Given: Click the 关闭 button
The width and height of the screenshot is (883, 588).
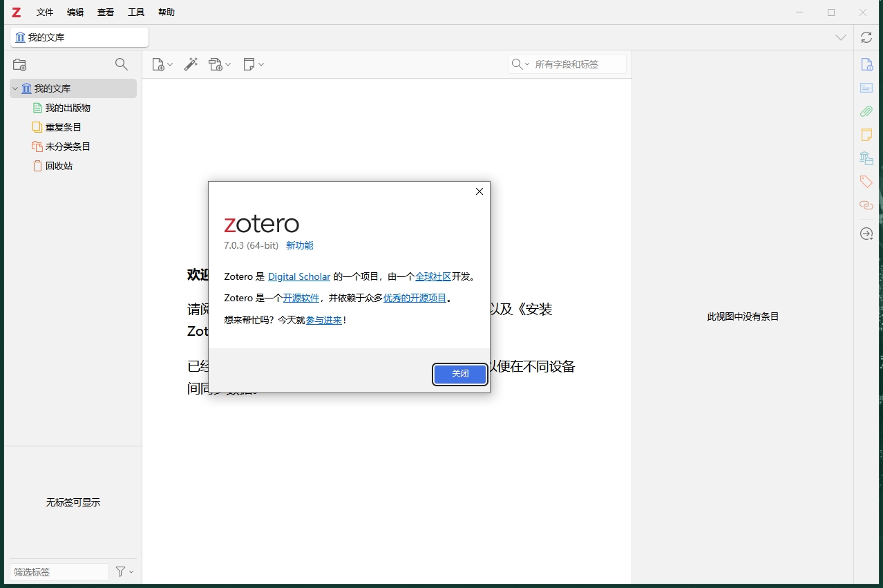Looking at the screenshot, I should click(x=460, y=374).
